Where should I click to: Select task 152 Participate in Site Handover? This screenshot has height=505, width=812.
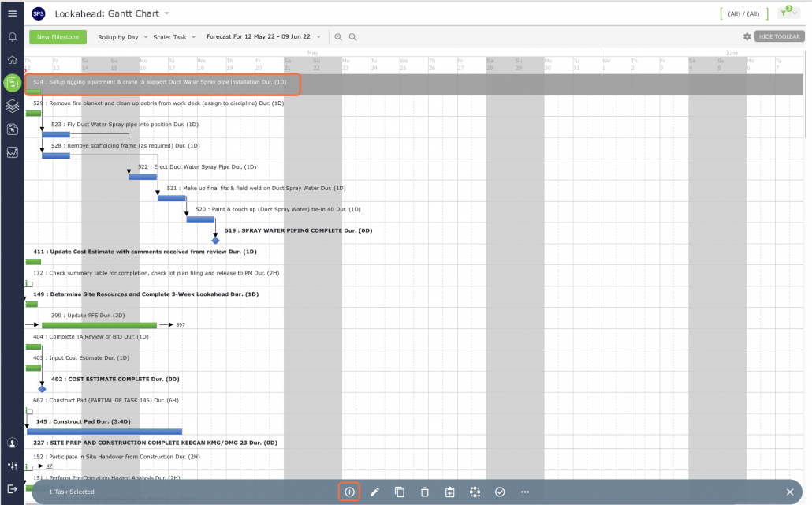[117, 458]
